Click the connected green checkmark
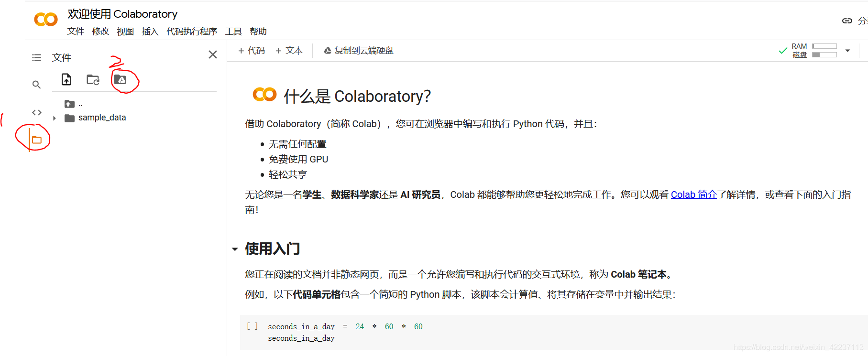Viewport: 868px width, 356px height. click(783, 51)
